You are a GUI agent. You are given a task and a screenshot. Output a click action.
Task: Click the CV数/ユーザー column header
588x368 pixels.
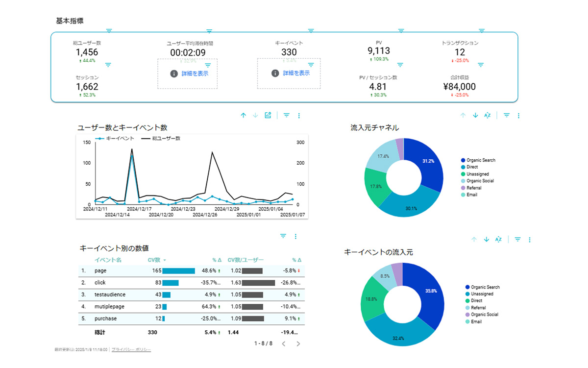(x=246, y=260)
